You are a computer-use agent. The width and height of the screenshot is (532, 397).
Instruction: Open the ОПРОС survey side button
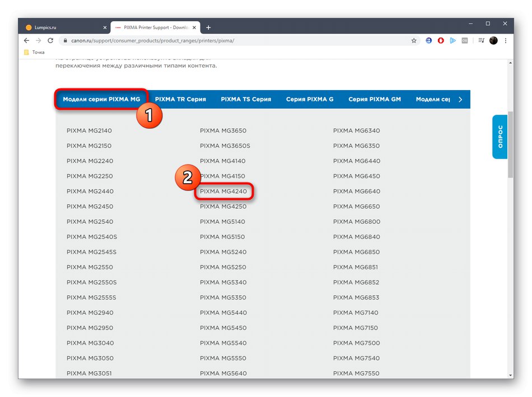click(x=500, y=137)
